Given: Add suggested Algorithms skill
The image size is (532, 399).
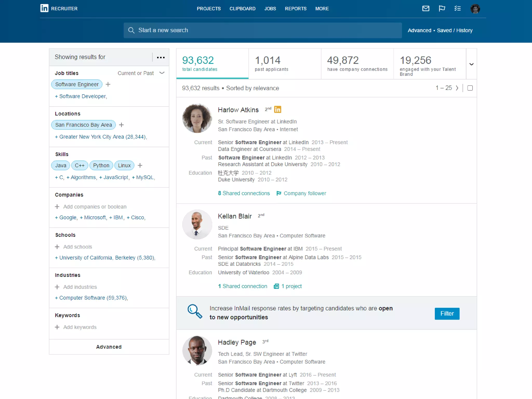Looking at the screenshot, I should 81,177.
